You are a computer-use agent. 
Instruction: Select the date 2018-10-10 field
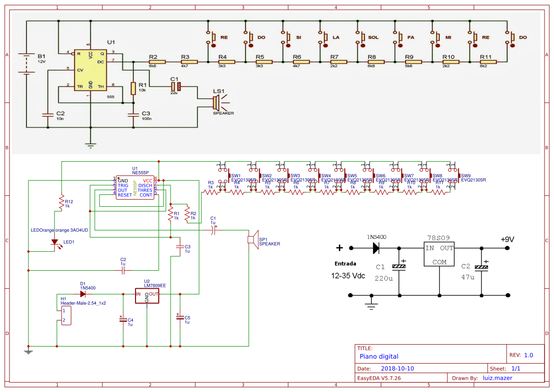pos(398,368)
